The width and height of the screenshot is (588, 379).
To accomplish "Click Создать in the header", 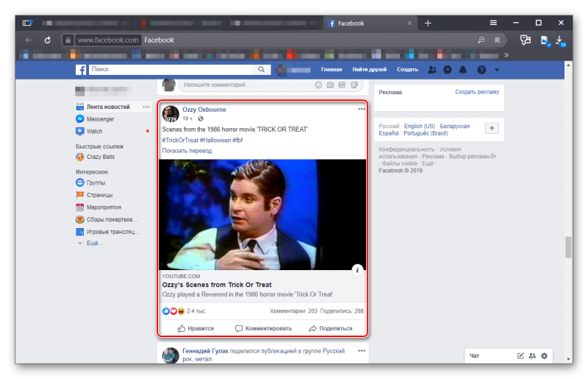I will pyautogui.click(x=407, y=69).
